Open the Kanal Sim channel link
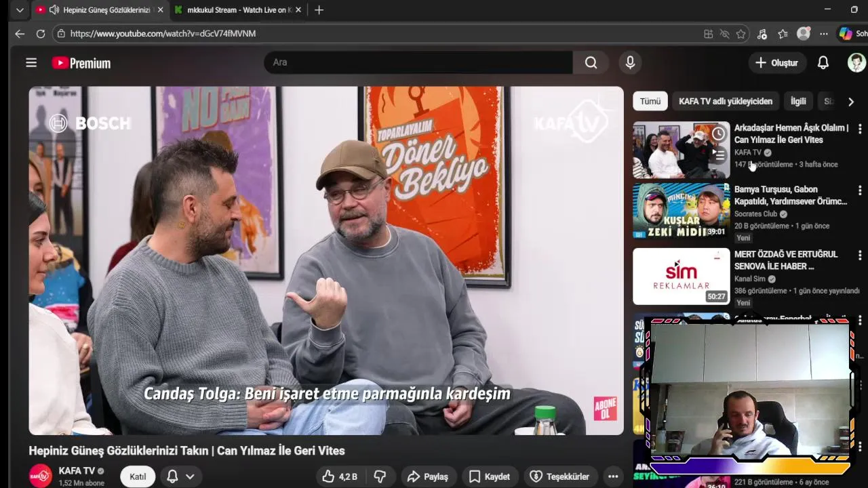 [x=750, y=279]
